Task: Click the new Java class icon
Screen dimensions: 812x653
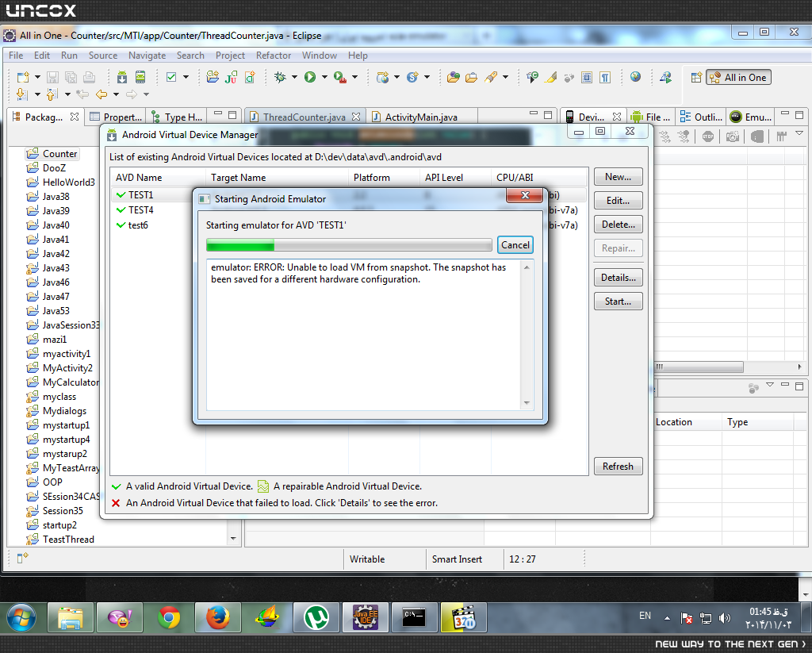Action: click(250, 77)
